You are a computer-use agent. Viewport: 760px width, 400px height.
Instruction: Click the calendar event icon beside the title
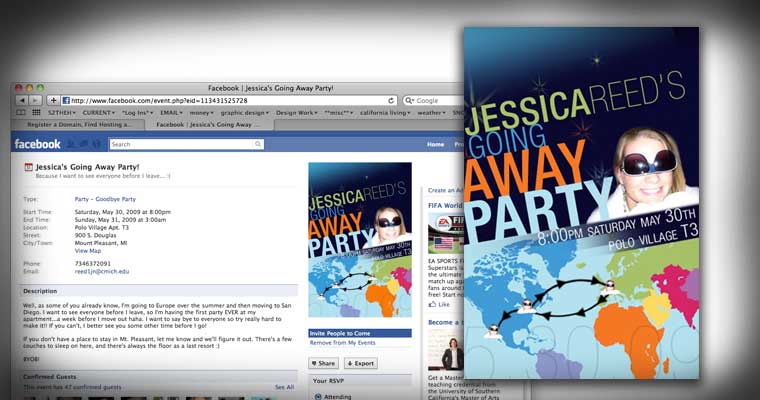point(29,167)
